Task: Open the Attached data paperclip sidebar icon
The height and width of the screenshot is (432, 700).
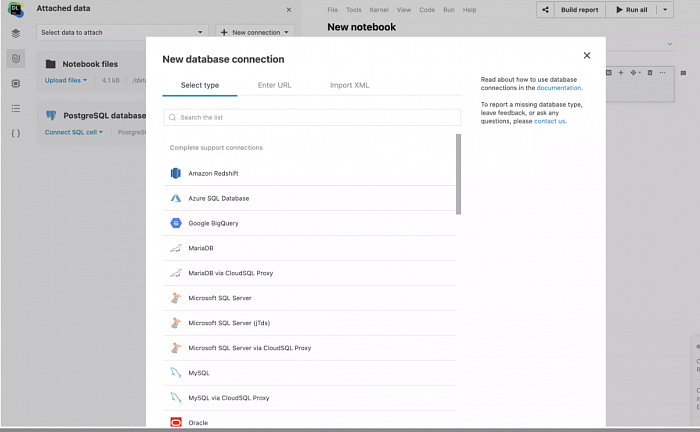Action: pyautogui.click(x=16, y=58)
